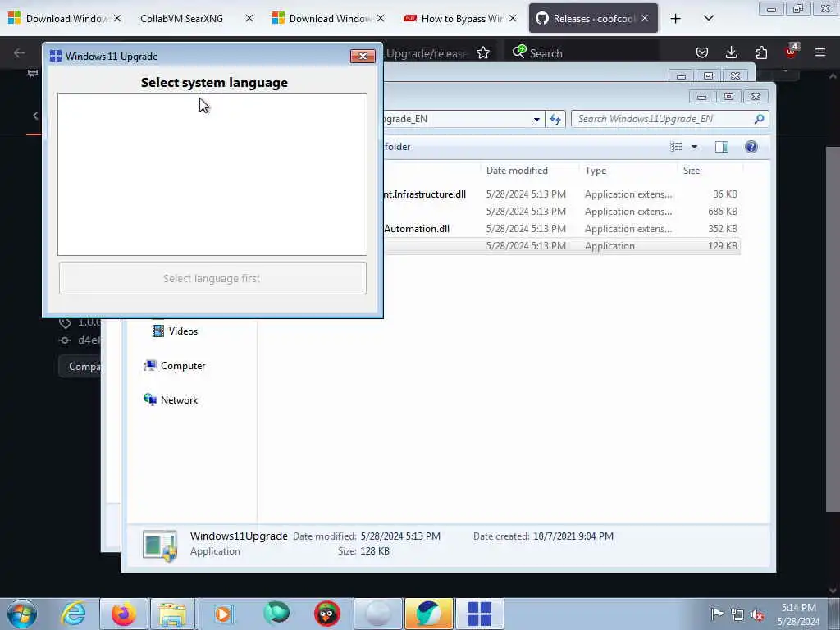The height and width of the screenshot is (630, 840).
Task: Expand Explorer address bar history dropdown
Action: (x=536, y=120)
